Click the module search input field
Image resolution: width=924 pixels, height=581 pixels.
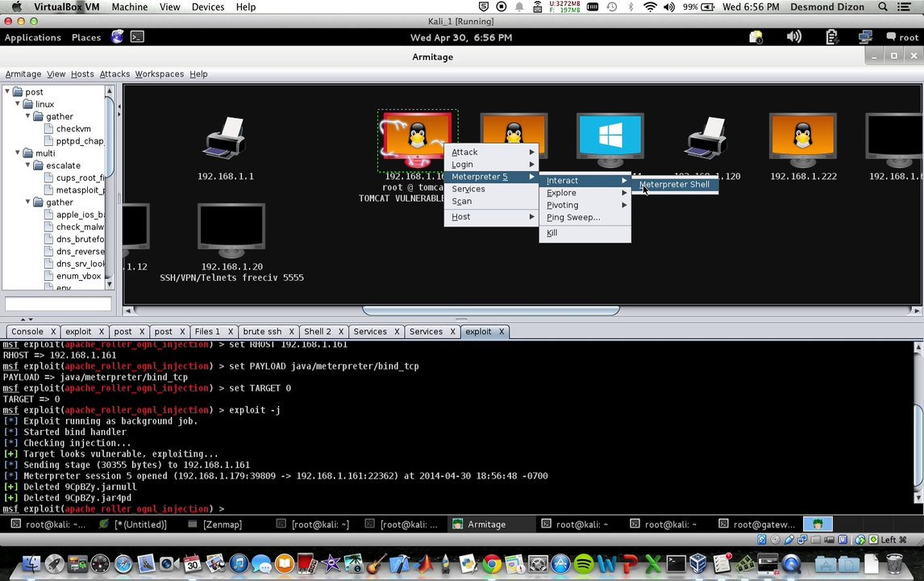pyautogui.click(x=58, y=303)
